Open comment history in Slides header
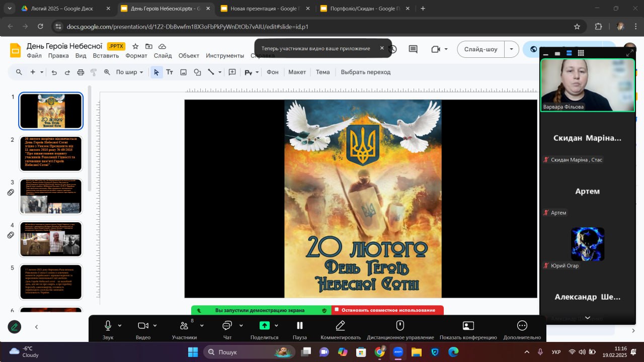This screenshot has height=362, width=644. coord(393,49)
